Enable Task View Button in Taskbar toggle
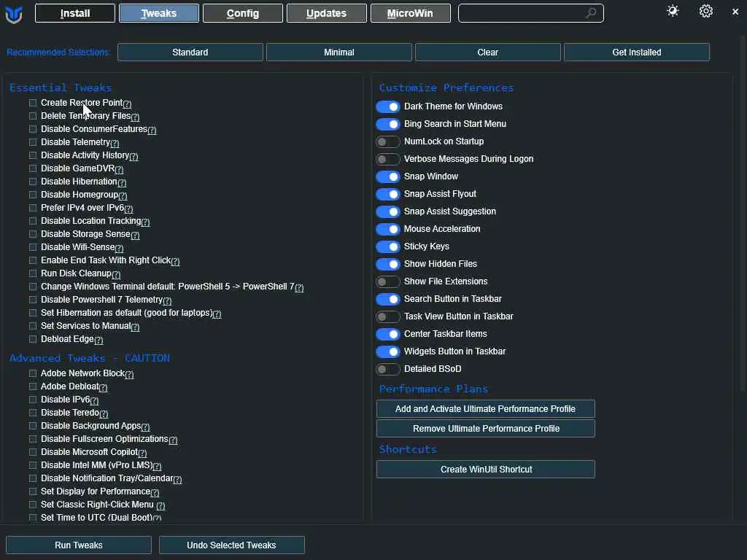The height and width of the screenshot is (560, 747). pos(388,316)
